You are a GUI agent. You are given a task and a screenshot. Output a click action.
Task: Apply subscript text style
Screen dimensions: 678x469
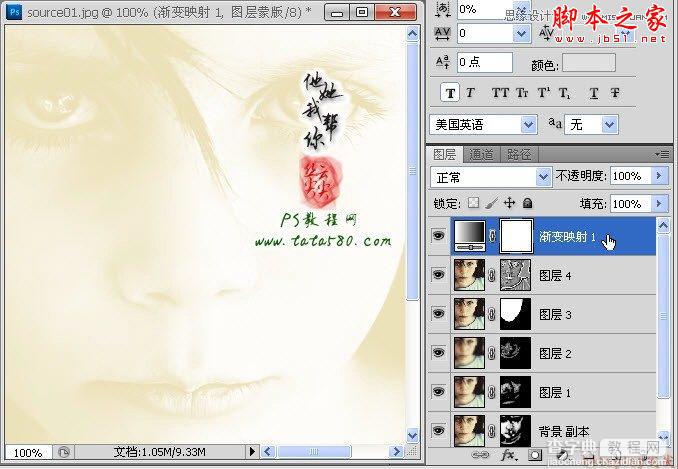click(564, 93)
